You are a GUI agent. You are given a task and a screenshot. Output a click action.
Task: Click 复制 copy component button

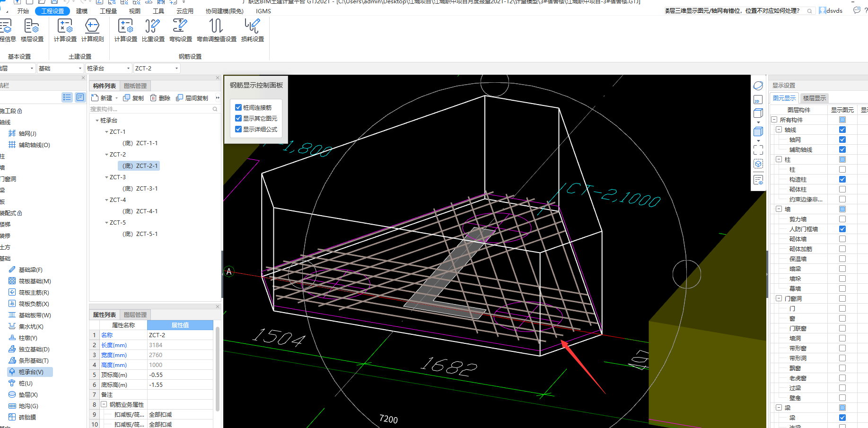click(x=133, y=98)
